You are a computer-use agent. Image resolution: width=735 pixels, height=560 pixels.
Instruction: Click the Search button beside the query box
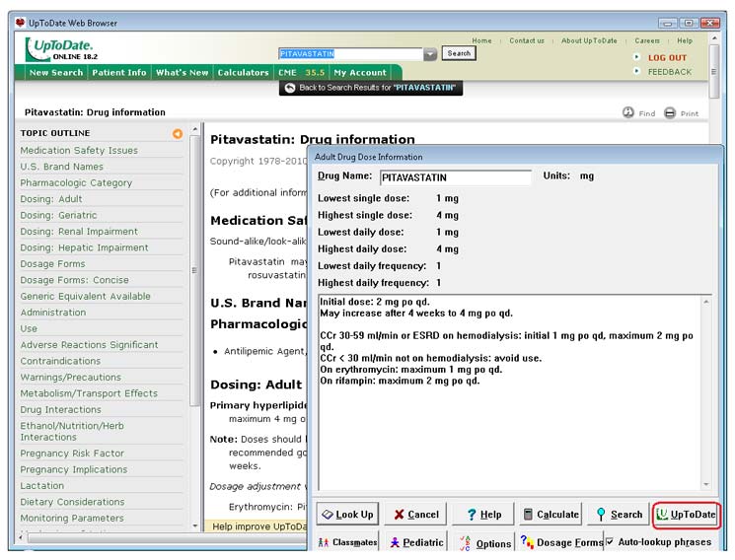459,53
